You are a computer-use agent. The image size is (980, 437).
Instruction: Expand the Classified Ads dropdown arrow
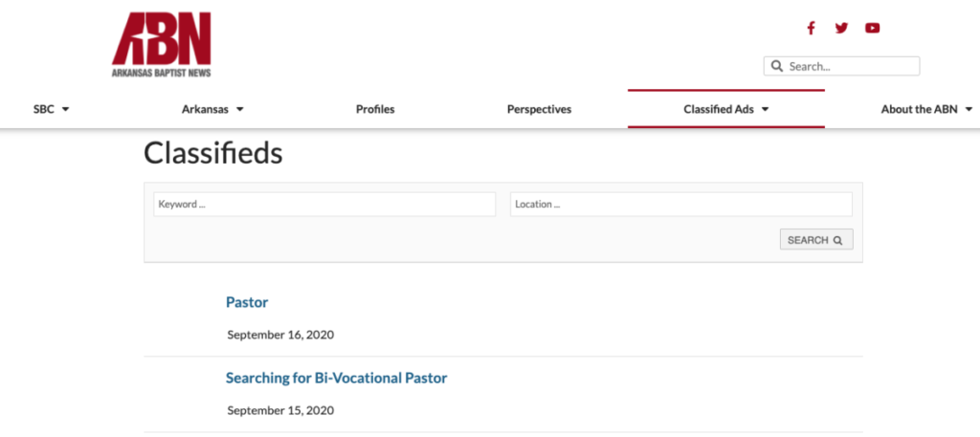(x=765, y=110)
